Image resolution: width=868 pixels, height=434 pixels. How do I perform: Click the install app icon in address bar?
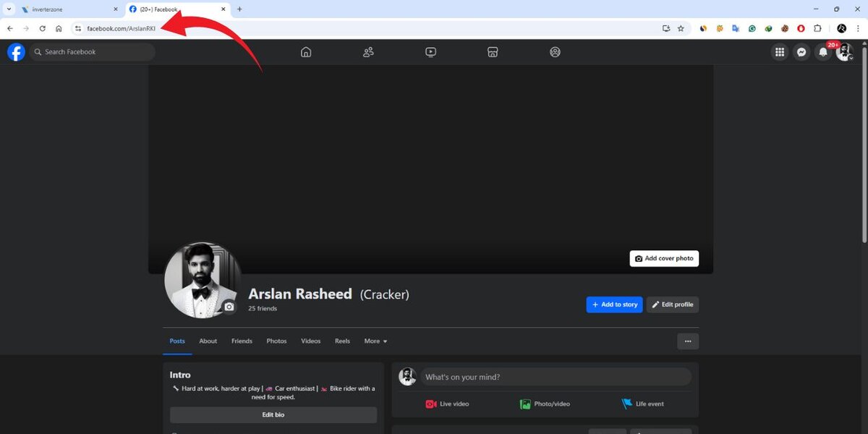tap(666, 29)
